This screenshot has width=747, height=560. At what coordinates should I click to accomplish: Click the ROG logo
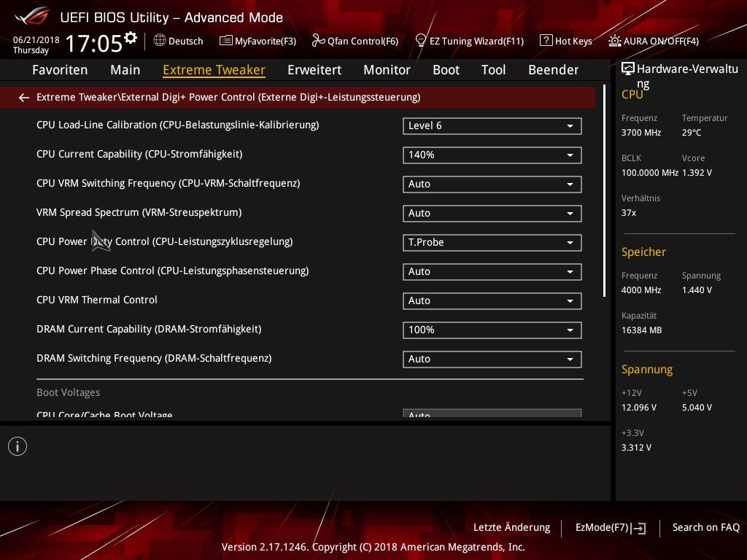(x=32, y=17)
